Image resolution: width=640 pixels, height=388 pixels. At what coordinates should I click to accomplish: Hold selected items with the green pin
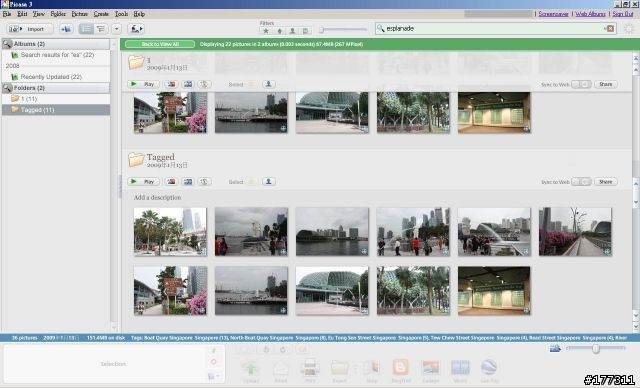pos(213,350)
